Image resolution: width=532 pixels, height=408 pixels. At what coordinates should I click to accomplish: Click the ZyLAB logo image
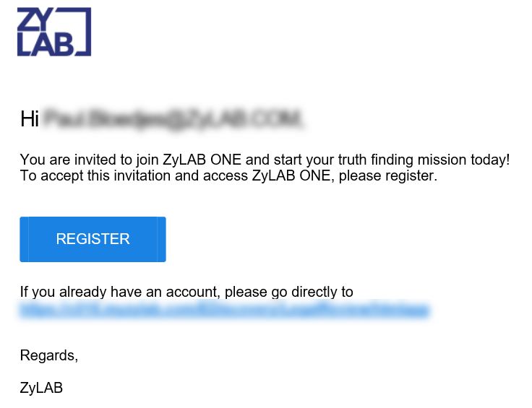pos(54,32)
